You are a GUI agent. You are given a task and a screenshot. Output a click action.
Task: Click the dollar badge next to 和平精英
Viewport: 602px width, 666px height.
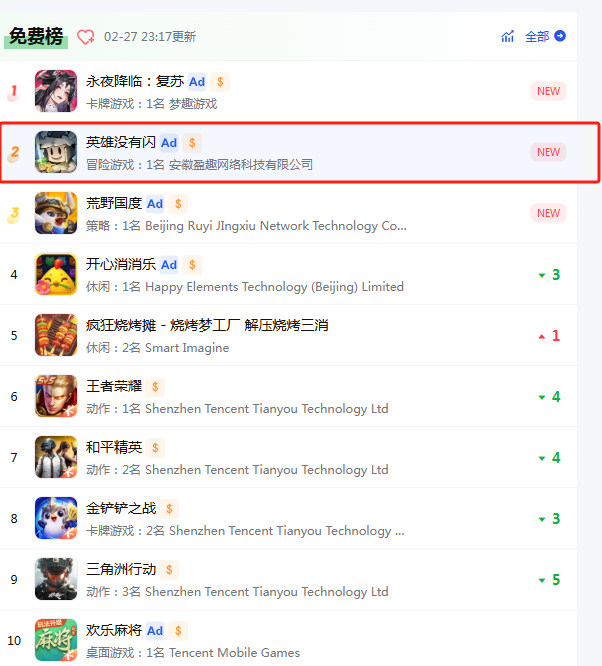pyautogui.click(x=155, y=448)
